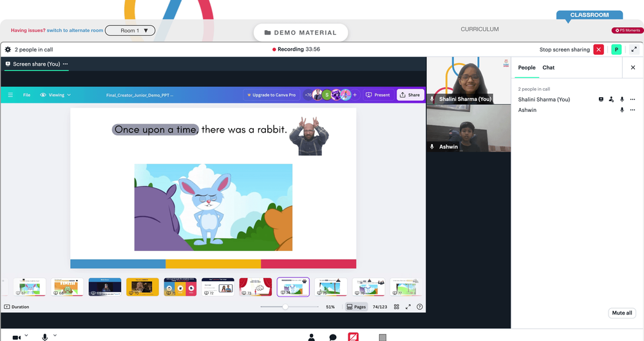Select slide thumbnail 67
This screenshot has width=644, height=341.
tap(30, 287)
